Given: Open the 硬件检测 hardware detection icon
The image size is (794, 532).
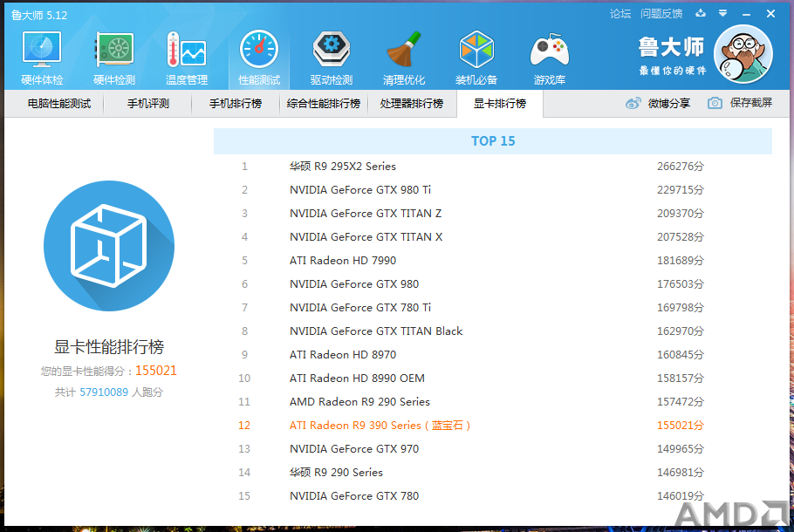Looking at the screenshot, I should (114, 58).
